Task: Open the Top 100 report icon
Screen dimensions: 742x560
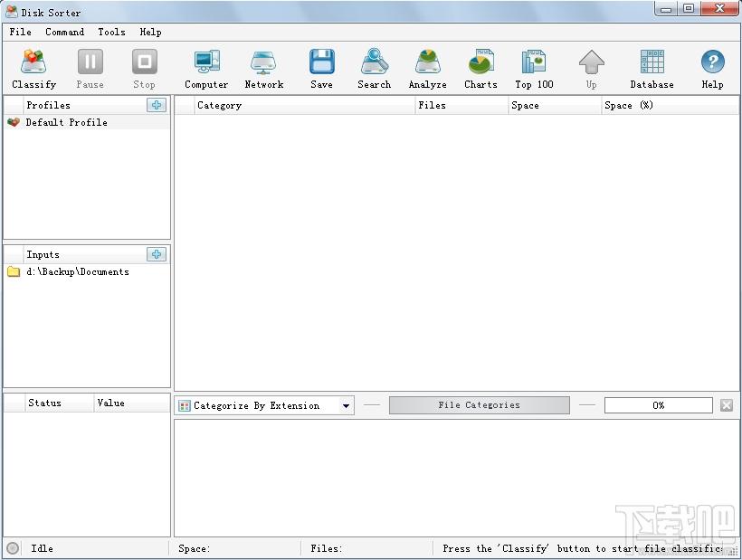Action: point(534,62)
